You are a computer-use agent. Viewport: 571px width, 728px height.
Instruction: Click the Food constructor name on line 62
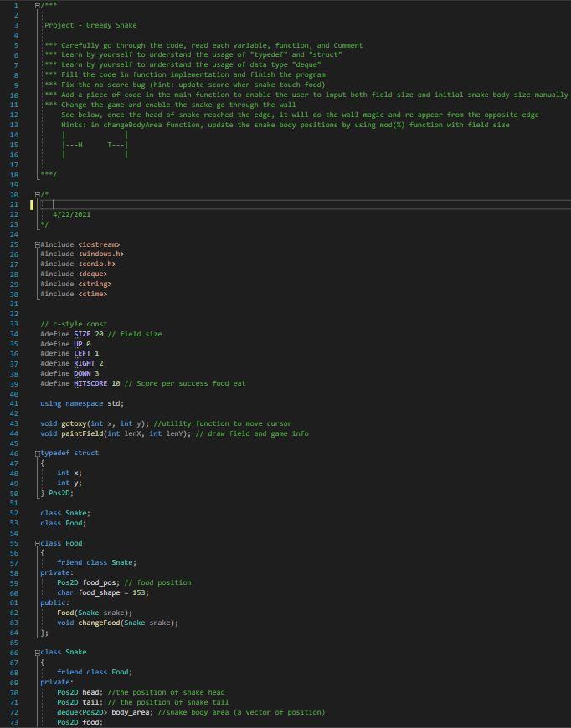click(x=65, y=613)
